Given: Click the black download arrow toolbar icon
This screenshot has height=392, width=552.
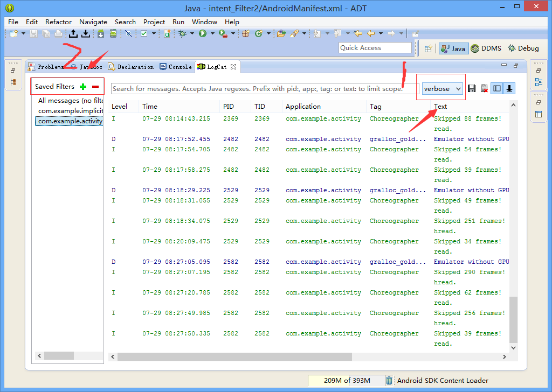Looking at the screenshot, I should tap(86, 34).
